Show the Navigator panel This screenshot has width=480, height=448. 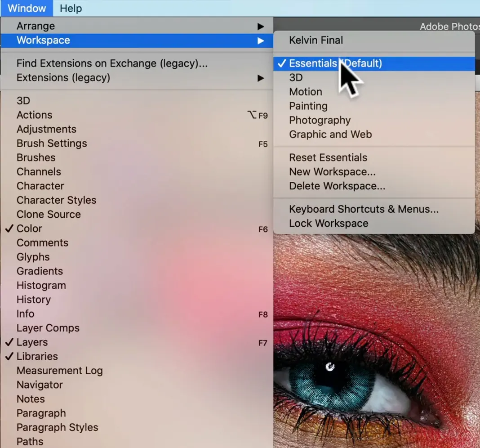pos(137,385)
